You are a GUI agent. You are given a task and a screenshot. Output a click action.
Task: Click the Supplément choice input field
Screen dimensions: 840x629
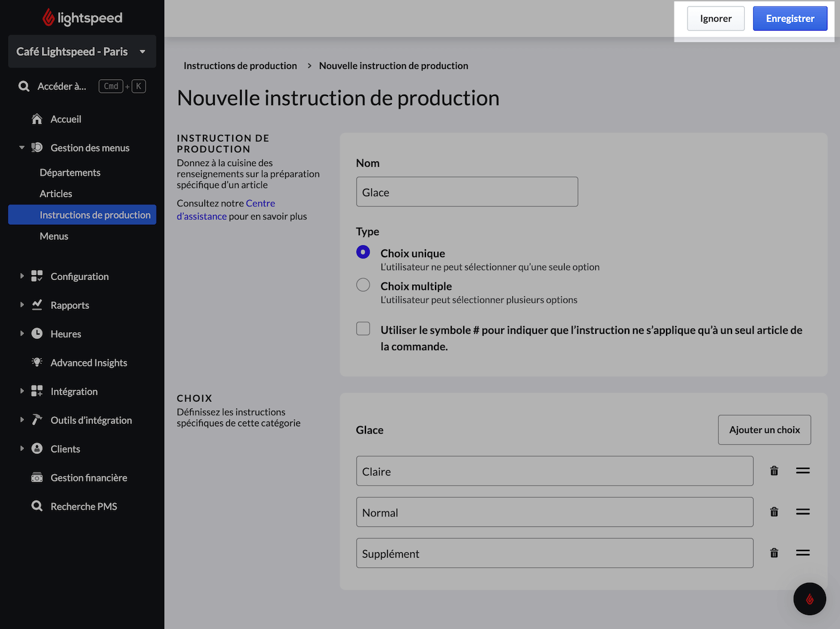point(554,553)
